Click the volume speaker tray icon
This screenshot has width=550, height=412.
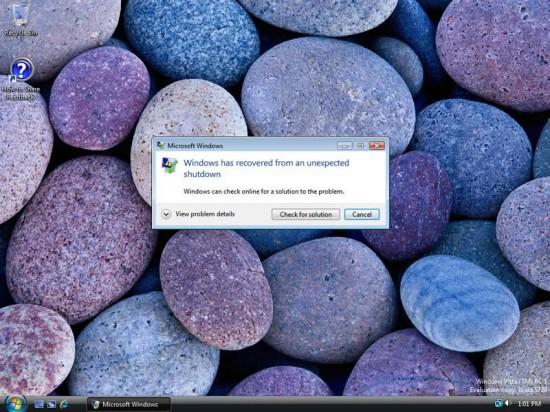pos(508,404)
